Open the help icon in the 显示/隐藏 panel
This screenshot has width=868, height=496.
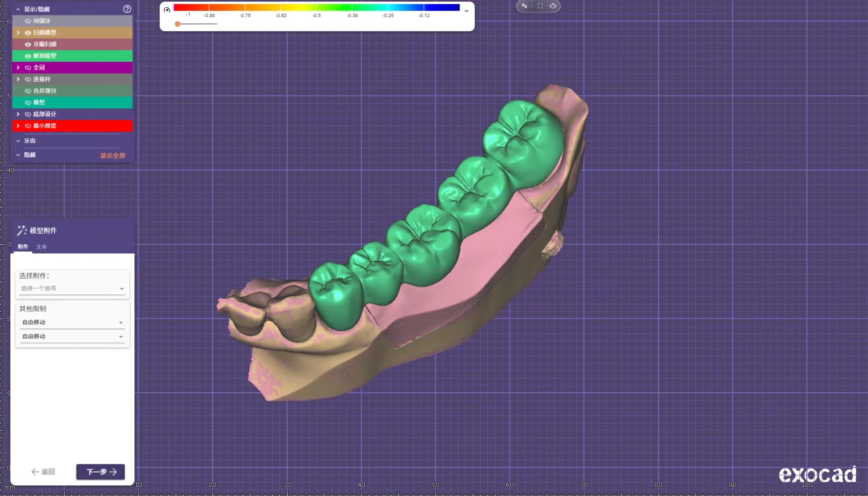click(127, 9)
